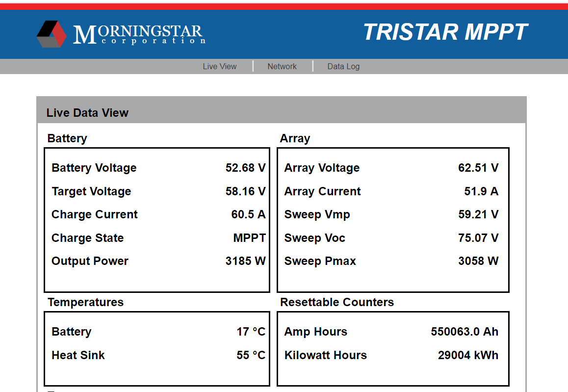Select the Sweep Vmp label
Viewport: 568px width, 392px height.
tap(317, 214)
